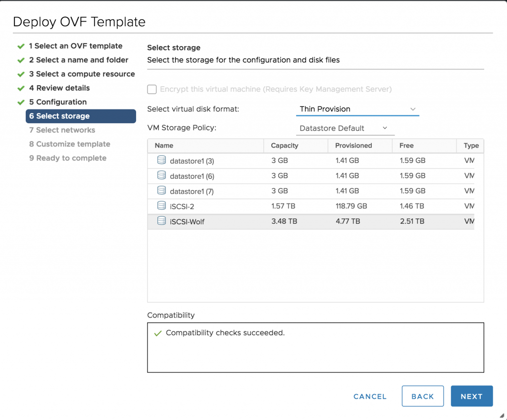The width and height of the screenshot is (507, 420).
Task: Click the datastore icon for datastore1 (7)
Action: pos(162,190)
